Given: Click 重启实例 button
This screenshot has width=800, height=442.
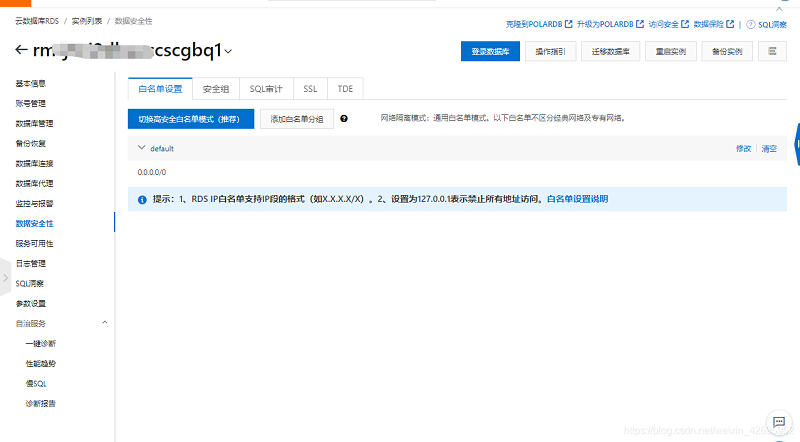Looking at the screenshot, I should [x=670, y=51].
